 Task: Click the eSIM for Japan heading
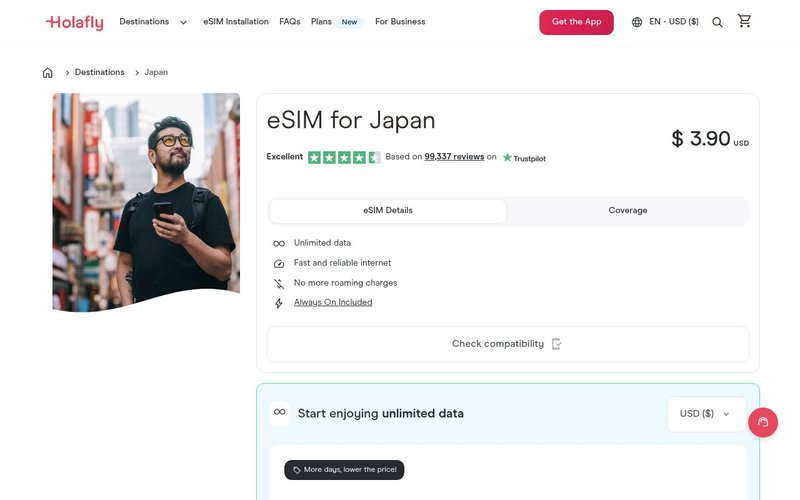(351, 120)
